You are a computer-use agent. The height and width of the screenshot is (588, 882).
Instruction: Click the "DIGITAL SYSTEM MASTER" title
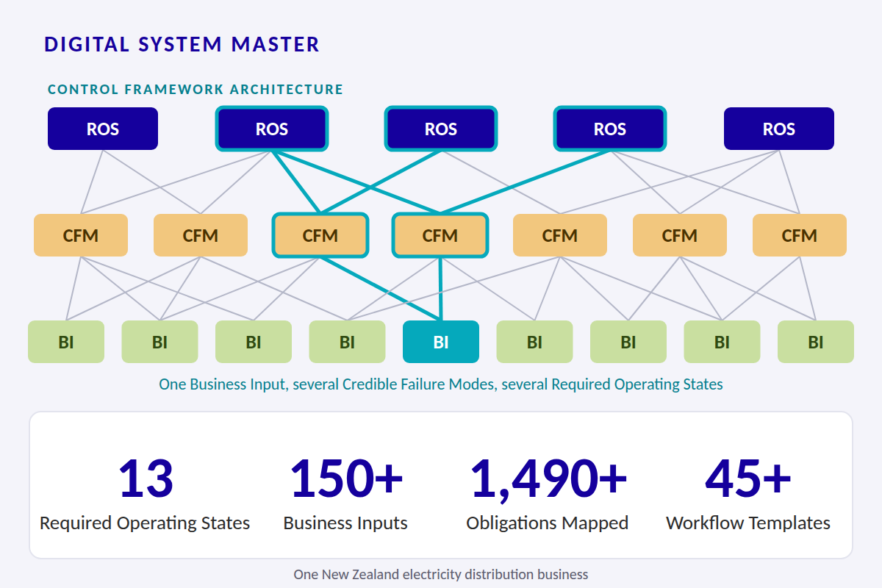coord(182,44)
